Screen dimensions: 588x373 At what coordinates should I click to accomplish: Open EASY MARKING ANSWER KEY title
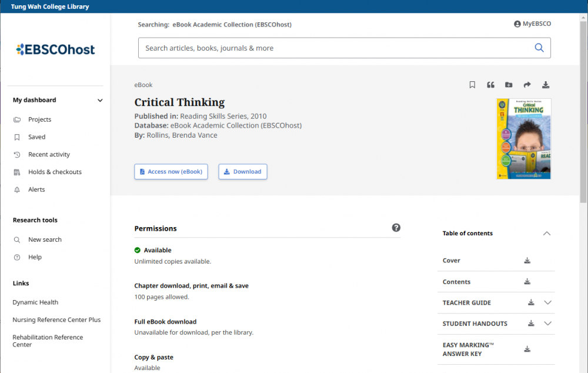coord(468,349)
